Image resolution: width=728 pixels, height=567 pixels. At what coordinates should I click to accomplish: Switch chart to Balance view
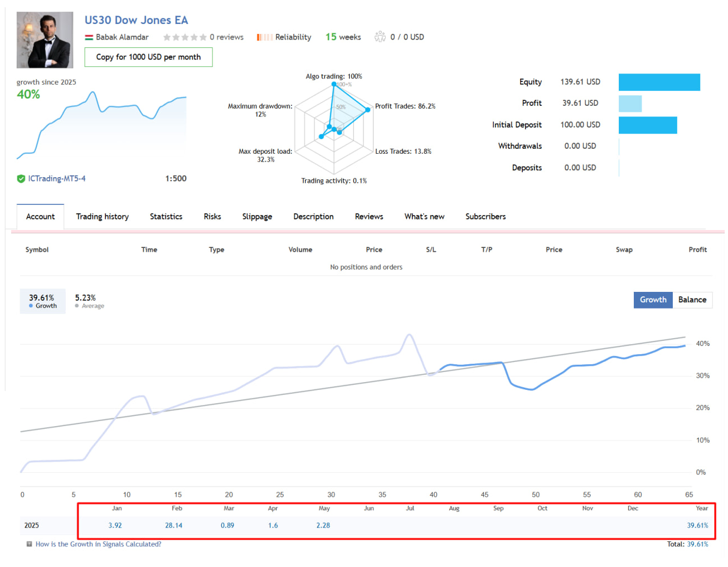(x=692, y=300)
